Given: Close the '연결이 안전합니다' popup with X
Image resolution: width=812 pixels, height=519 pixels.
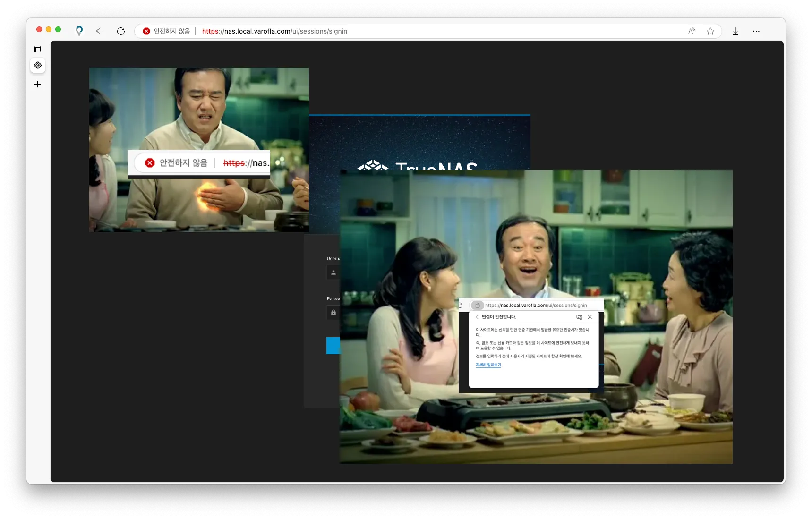Looking at the screenshot, I should [x=590, y=317].
